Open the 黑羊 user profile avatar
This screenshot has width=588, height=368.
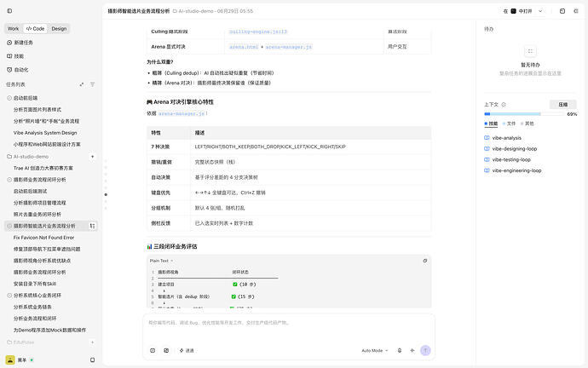pyautogui.click(x=10, y=359)
